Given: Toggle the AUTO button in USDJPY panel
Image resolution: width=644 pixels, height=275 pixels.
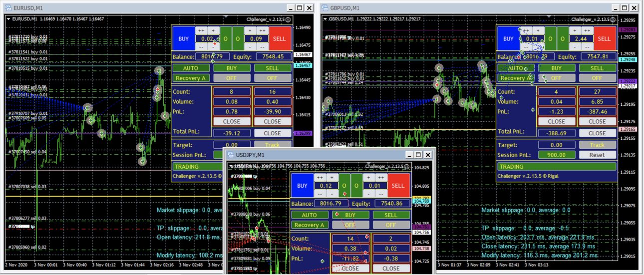Looking at the screenshot, I should 309,215.
